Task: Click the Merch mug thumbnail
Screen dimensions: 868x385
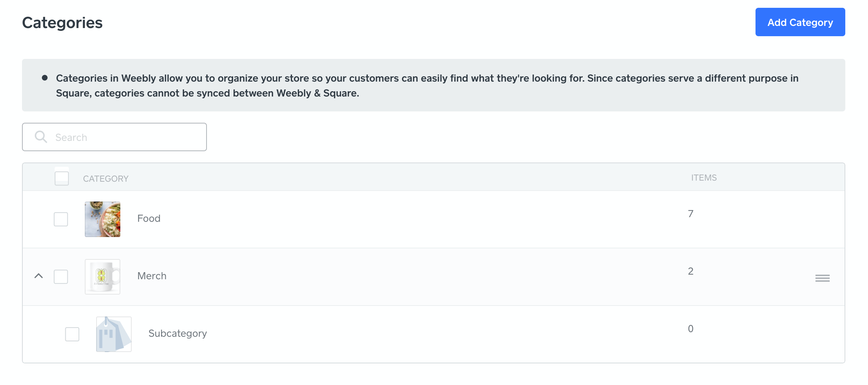Action: pos(103,277)
